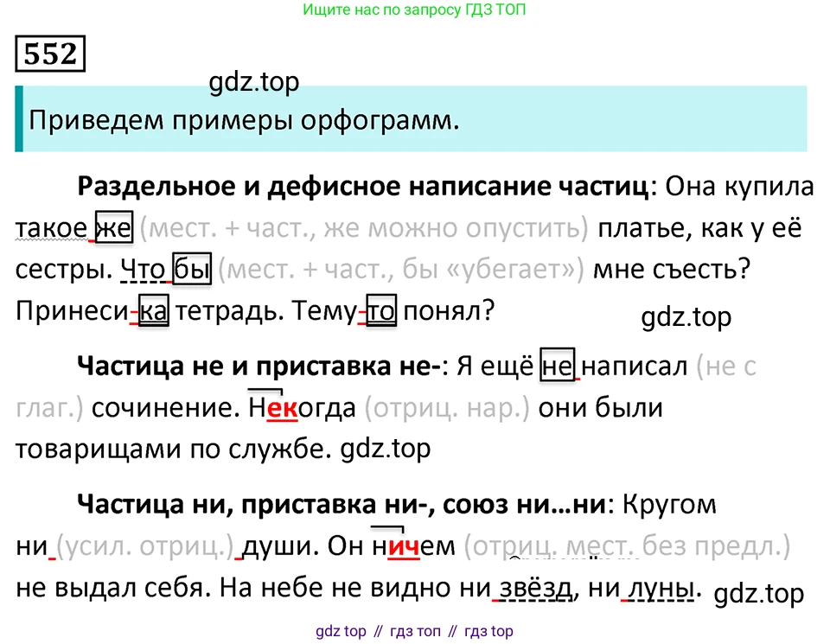Click the boxed particle "не" before написал
Image resolution: width=830 pixels, height=644 pixels.
557,367
